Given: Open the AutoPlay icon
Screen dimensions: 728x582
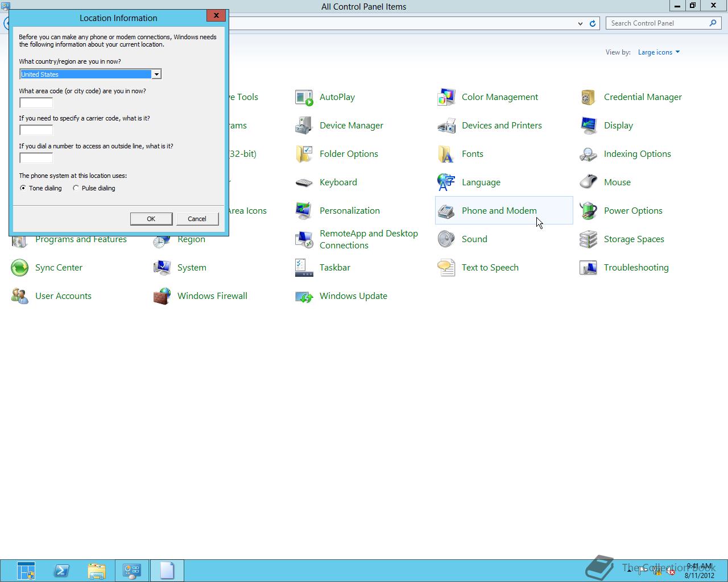Looking at the screenshot, I should [x=304, y=97].
